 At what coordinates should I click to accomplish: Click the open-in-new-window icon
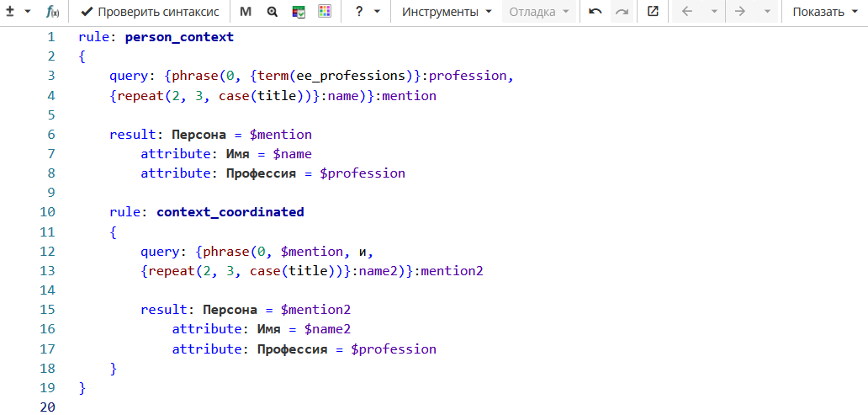654,11
